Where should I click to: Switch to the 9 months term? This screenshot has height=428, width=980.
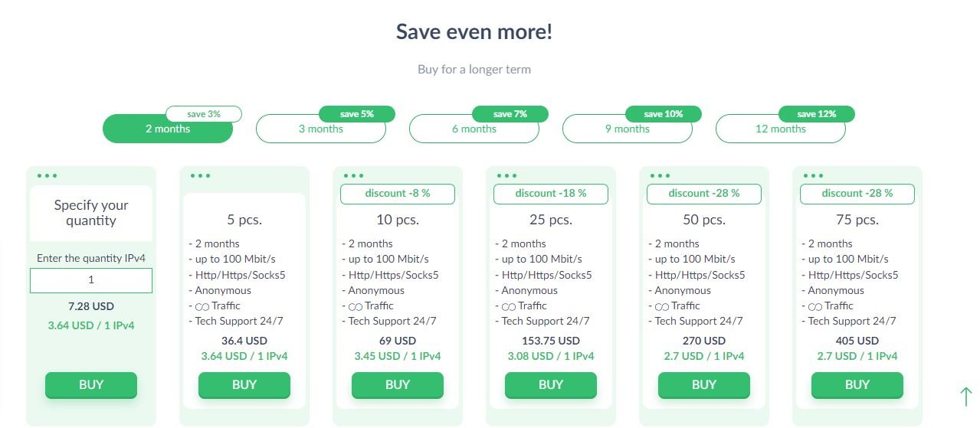pyautogui.click(x=628, y=129)
